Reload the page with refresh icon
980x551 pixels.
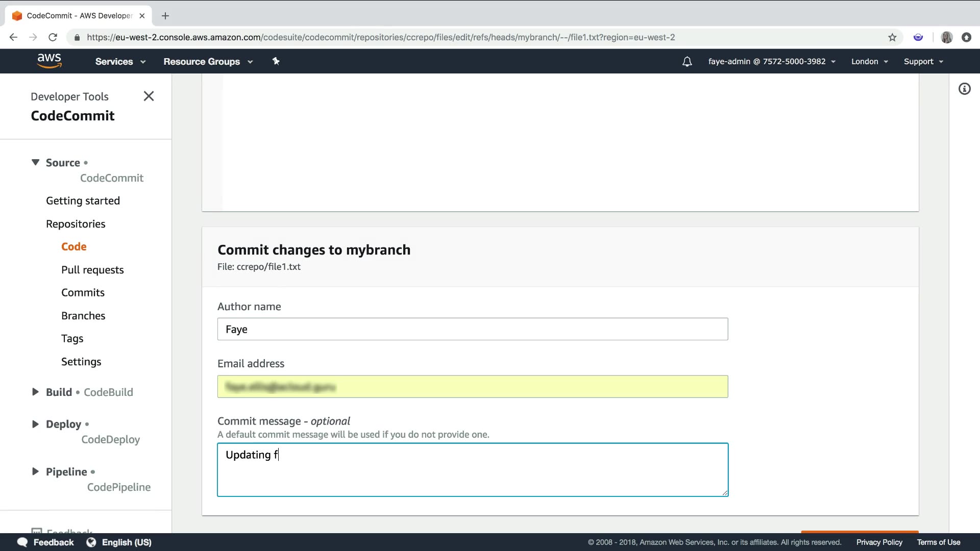click(x=53, y=37)
